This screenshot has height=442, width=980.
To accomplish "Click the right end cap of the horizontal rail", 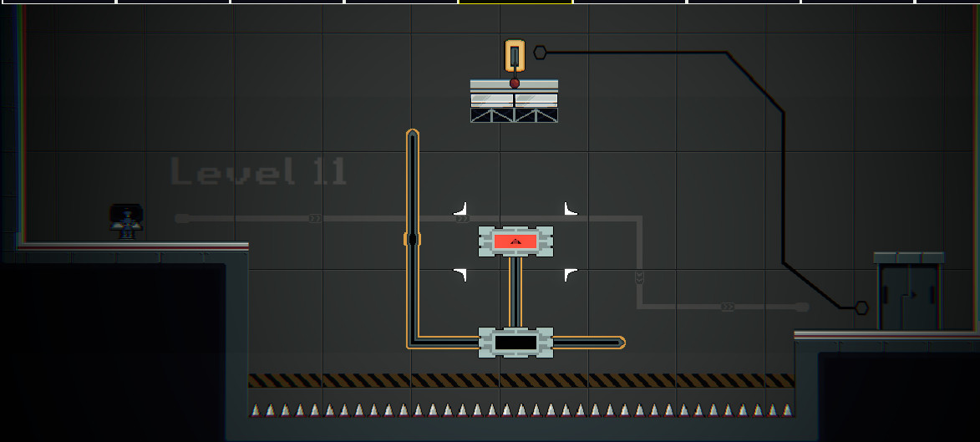I will click(x=618, y=342).
